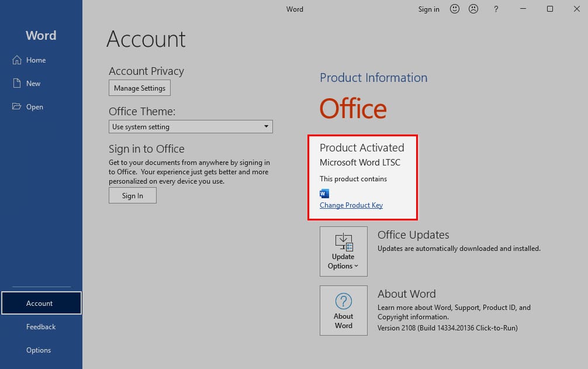This screenshot has height=369, width=588.
Task: Click the 'Office Theme:' label
Action: click(142, 111)
